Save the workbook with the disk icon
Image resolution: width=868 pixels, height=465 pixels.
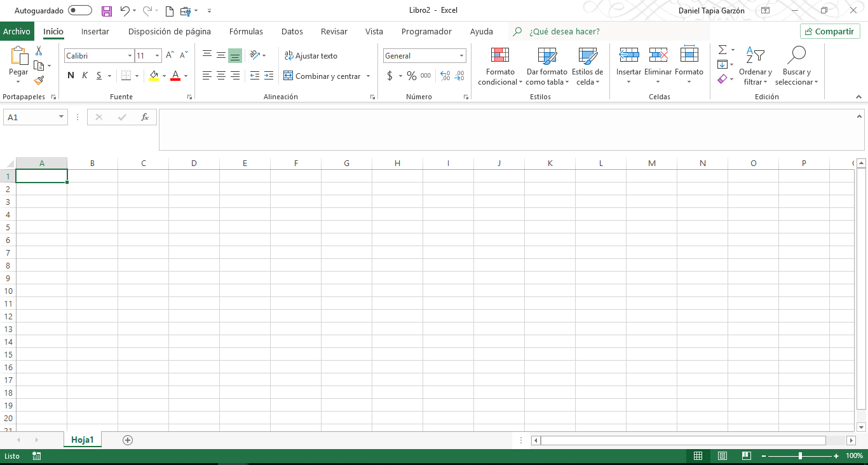pyautogui.click(x=107, y=11)
